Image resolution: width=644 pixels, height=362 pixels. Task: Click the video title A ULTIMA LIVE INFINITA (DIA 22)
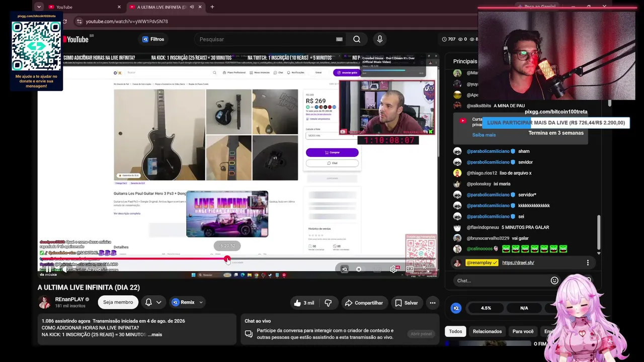89,288
